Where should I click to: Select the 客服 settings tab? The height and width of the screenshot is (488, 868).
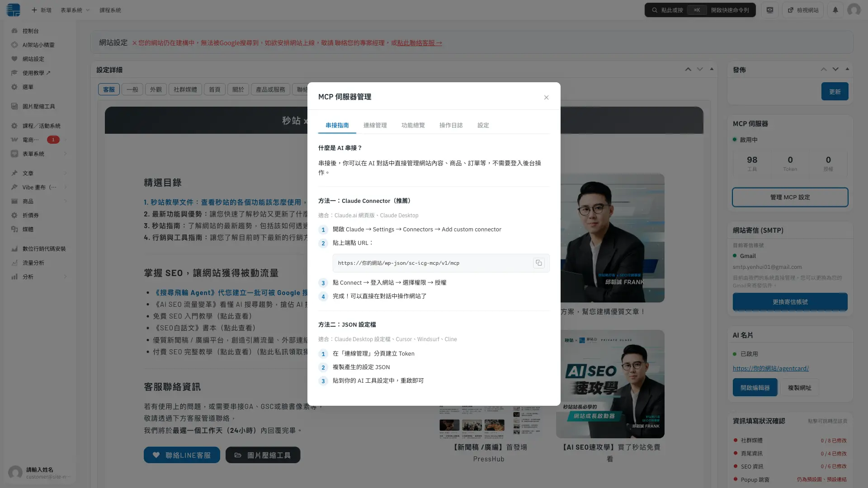click(109, 89)
